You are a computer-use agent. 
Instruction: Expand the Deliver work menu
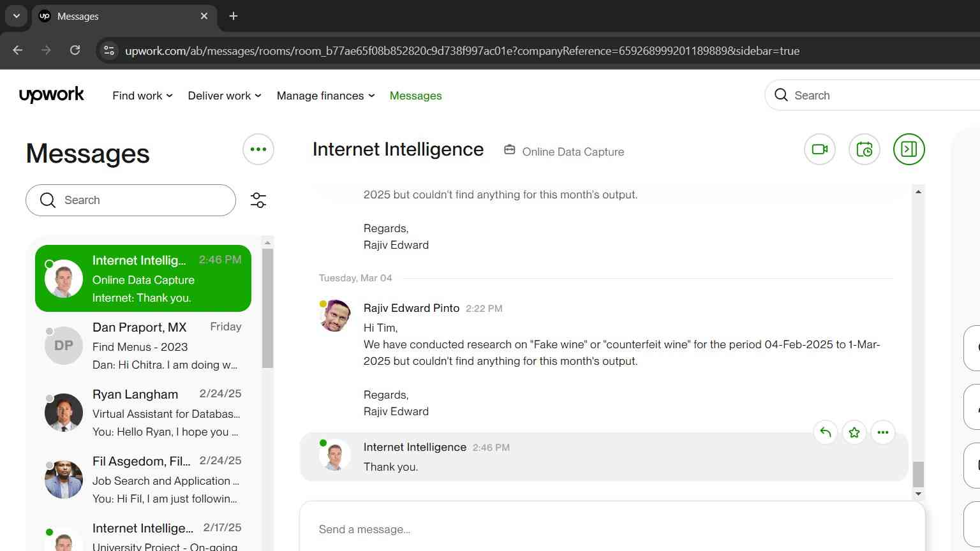click(x=225, y=96)
